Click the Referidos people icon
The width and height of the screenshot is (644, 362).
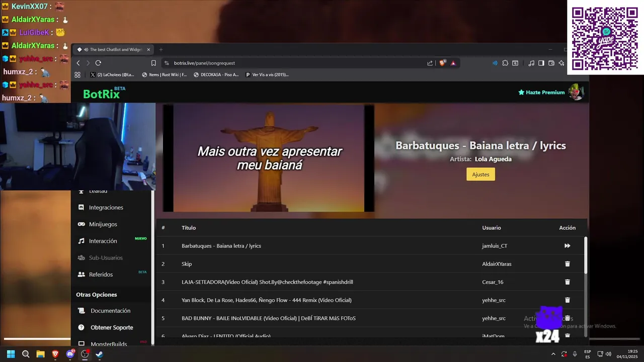click(x=81, y=275)
